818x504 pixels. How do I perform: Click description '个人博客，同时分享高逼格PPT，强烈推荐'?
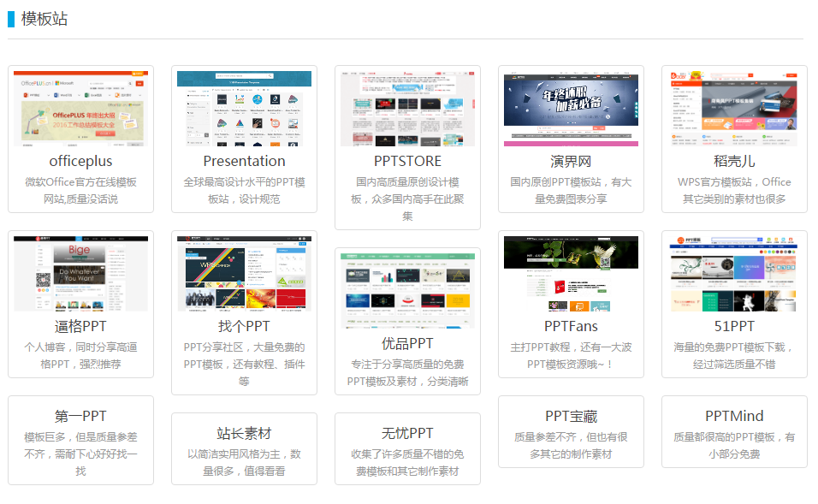click(81, 356)
